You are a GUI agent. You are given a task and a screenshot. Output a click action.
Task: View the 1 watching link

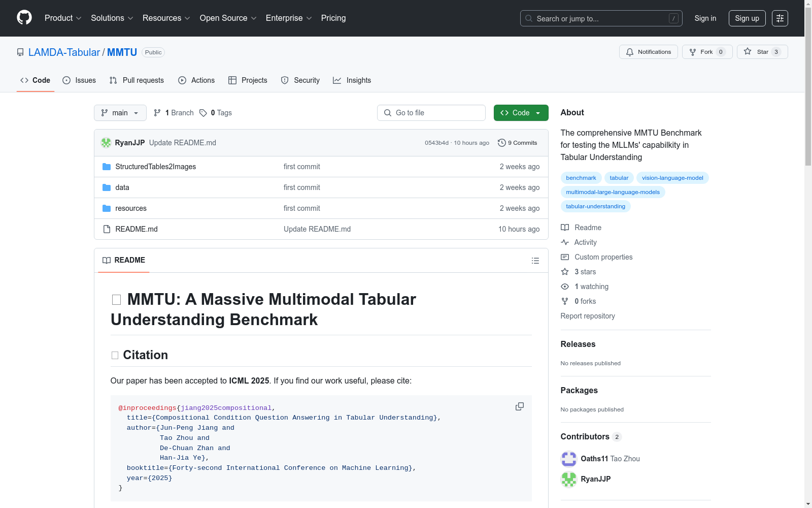[585, 287]
